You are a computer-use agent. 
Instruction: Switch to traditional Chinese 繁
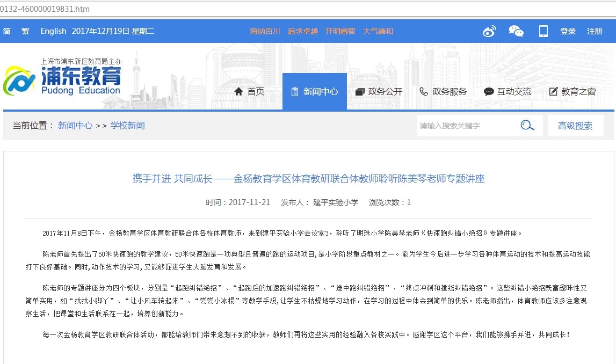point(26,31)
